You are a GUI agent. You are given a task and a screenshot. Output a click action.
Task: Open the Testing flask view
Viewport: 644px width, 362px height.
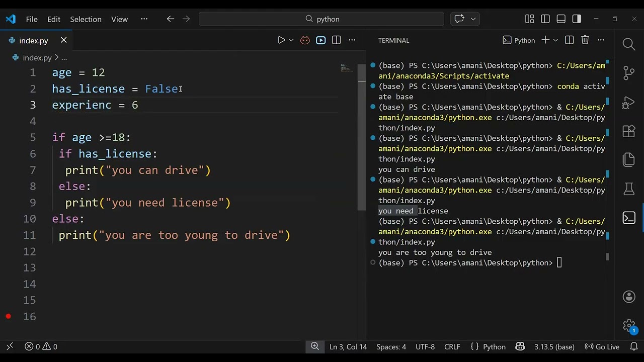629,189
